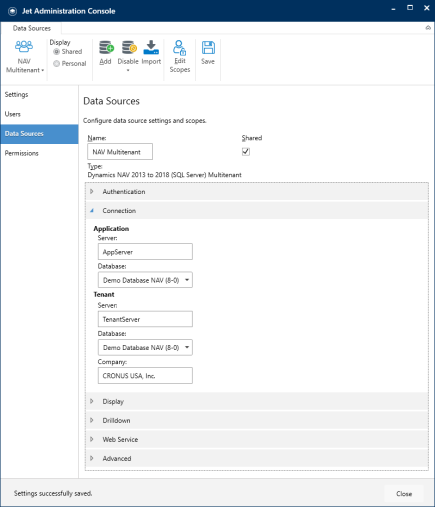Click the Close button at bottom
The height and width of the screenshot is (507, 435).
404,494
